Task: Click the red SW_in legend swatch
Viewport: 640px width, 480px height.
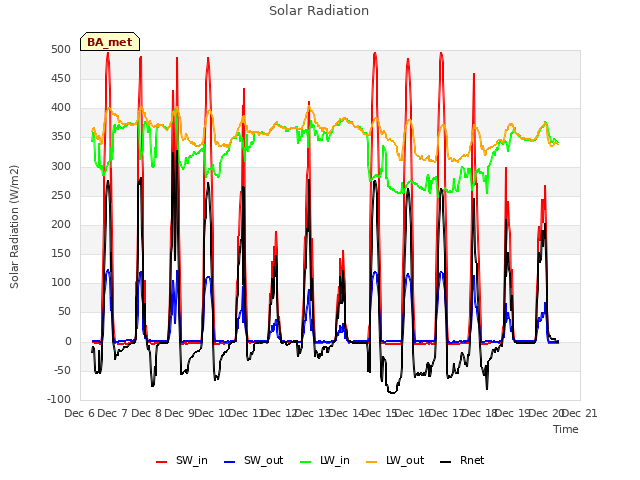Action: pos(162,462)
